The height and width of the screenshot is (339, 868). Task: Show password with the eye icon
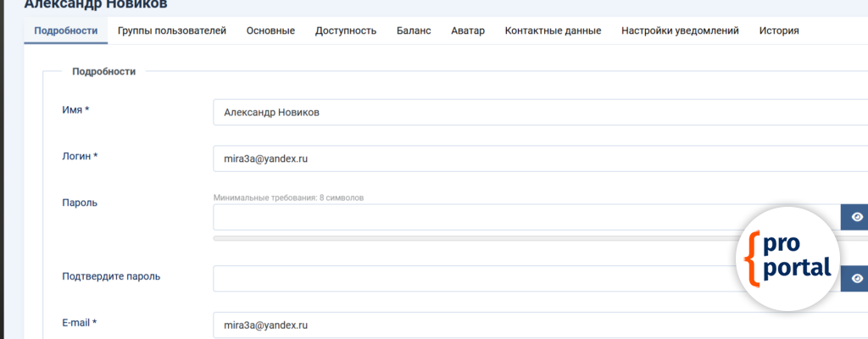[856, 217]
